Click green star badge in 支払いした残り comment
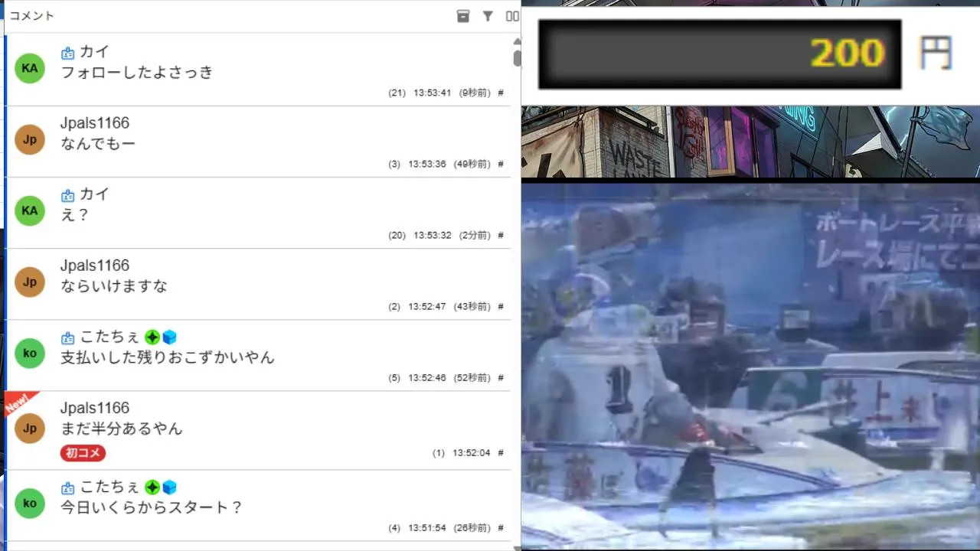 tap(152, 337)
